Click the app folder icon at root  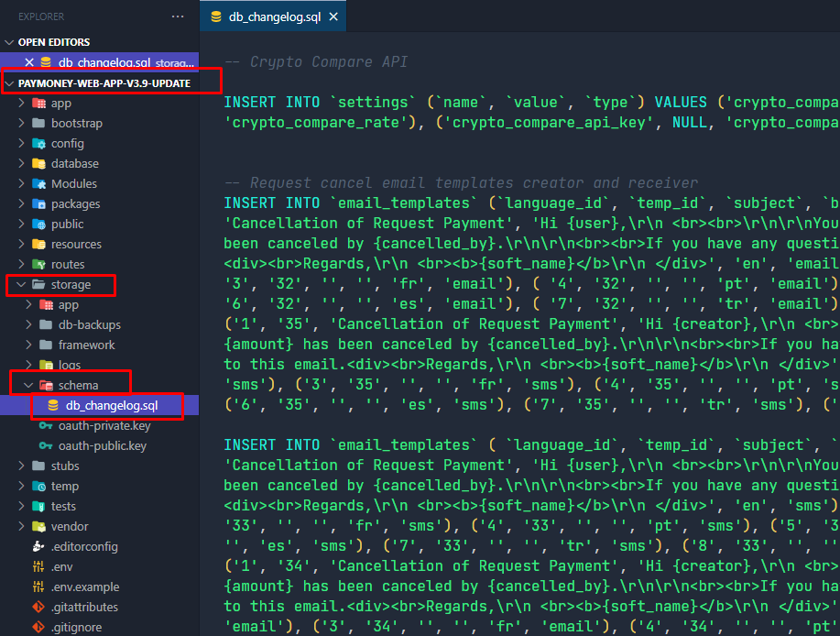[38, 104]
